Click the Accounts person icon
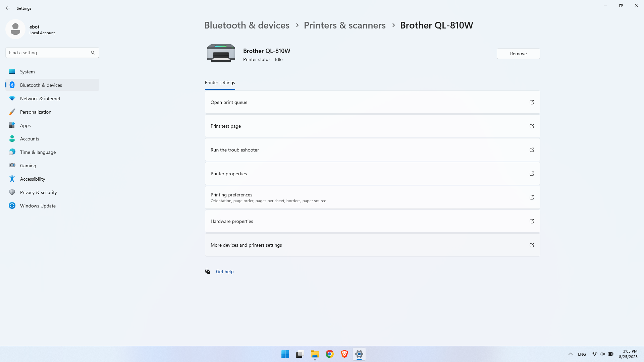 point(12,138)
